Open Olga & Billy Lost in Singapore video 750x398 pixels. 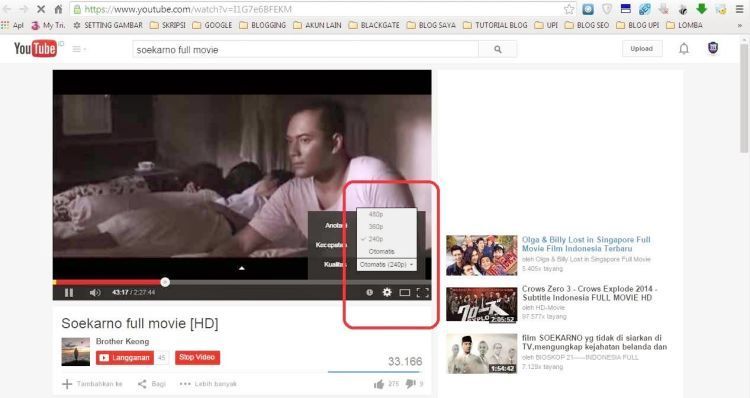tap(586, 244)
